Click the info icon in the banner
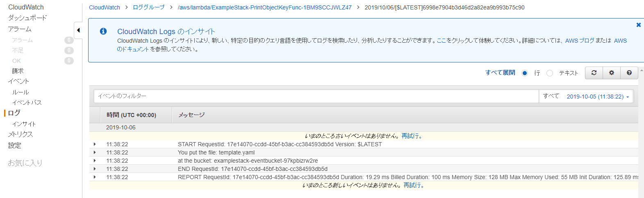This screenshot has width=644, height=198. point(103,31)
